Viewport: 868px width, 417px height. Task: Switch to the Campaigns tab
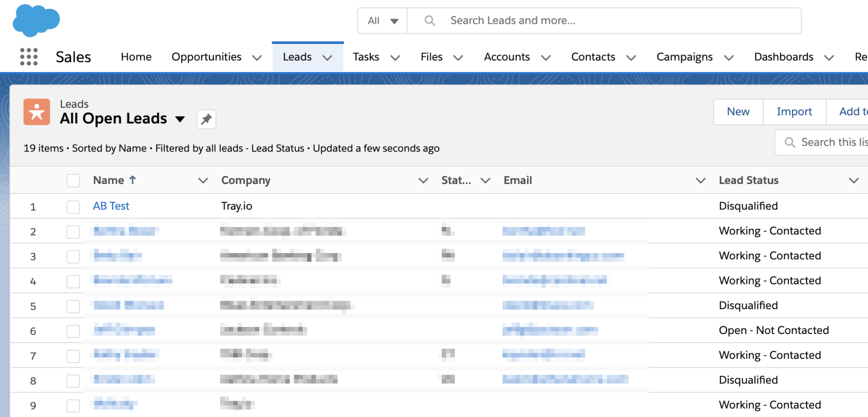coord(685,57)
